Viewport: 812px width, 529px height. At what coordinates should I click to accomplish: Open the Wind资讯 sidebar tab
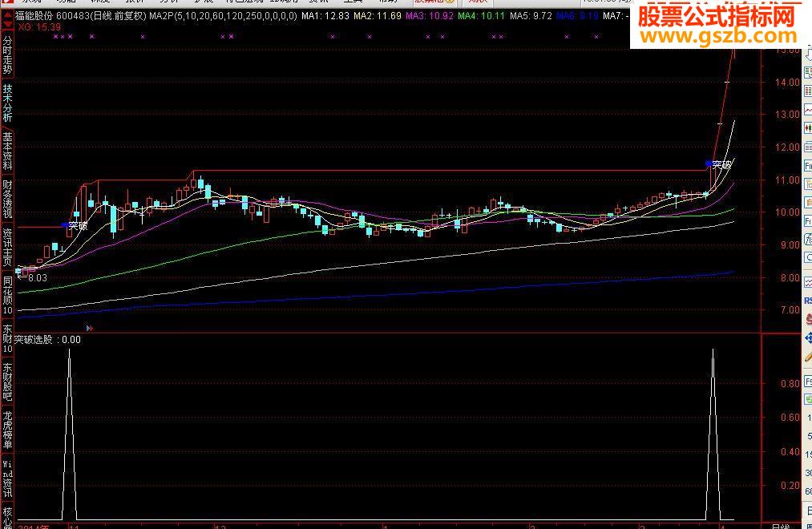click(7, 478)
